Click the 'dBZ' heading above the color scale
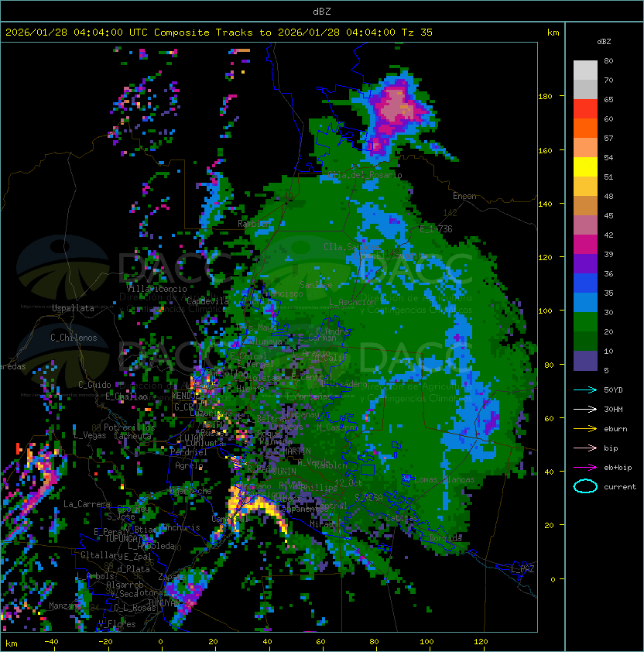644x652 pixels. tap(604, 42)
